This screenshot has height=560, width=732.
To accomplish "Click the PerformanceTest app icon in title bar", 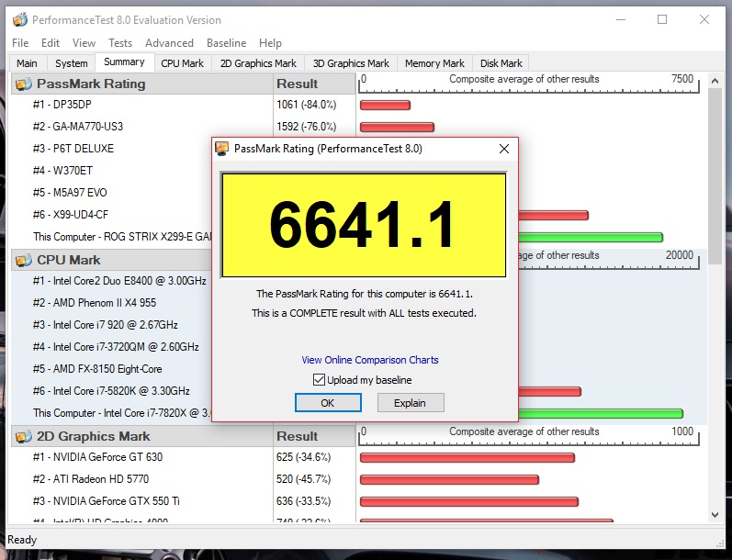I will [18, 19].
